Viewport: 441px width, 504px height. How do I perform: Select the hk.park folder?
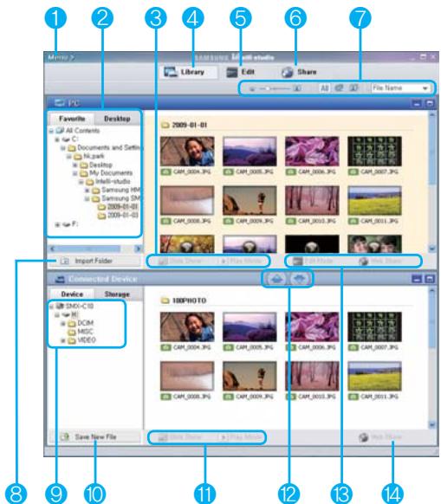[89, 156]
